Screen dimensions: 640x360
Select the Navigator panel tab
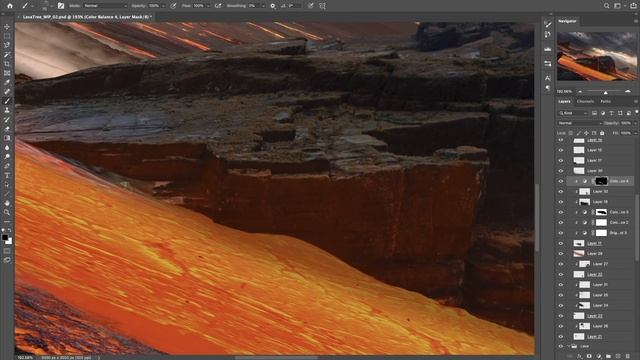[x=567, y=21]
